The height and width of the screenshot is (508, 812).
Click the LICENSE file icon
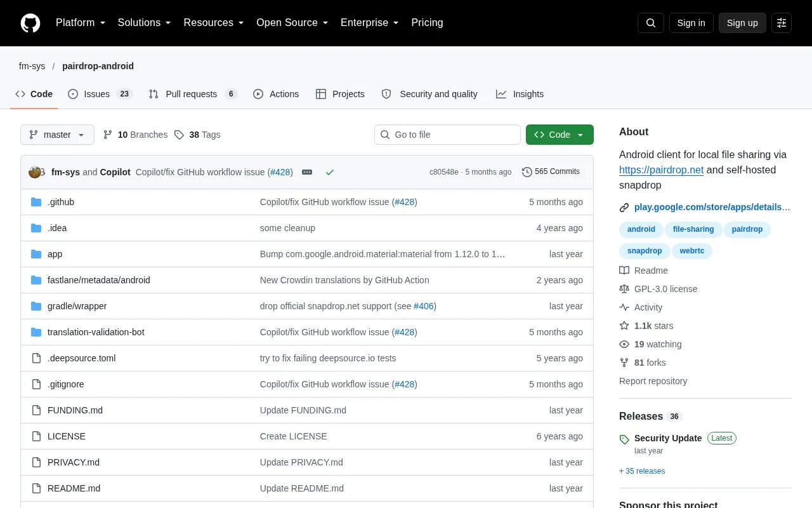[x=36, y=436]
